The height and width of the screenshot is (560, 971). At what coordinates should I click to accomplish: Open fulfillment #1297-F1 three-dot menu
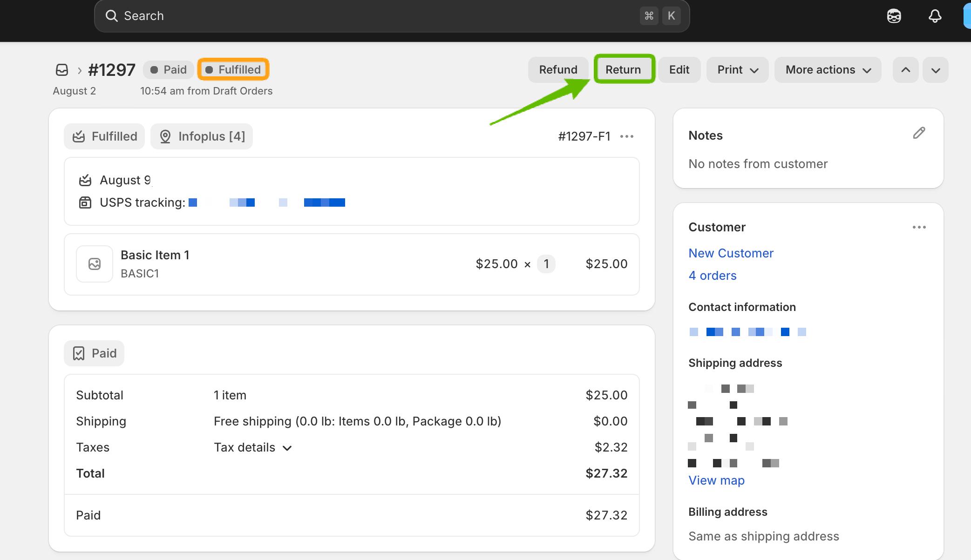(627, 136)
